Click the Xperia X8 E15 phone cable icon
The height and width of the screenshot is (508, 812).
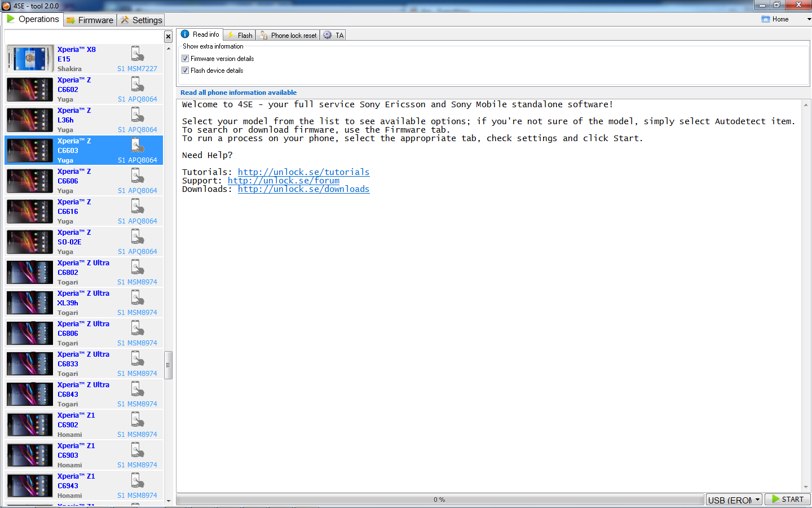click(x=138, y=54)
